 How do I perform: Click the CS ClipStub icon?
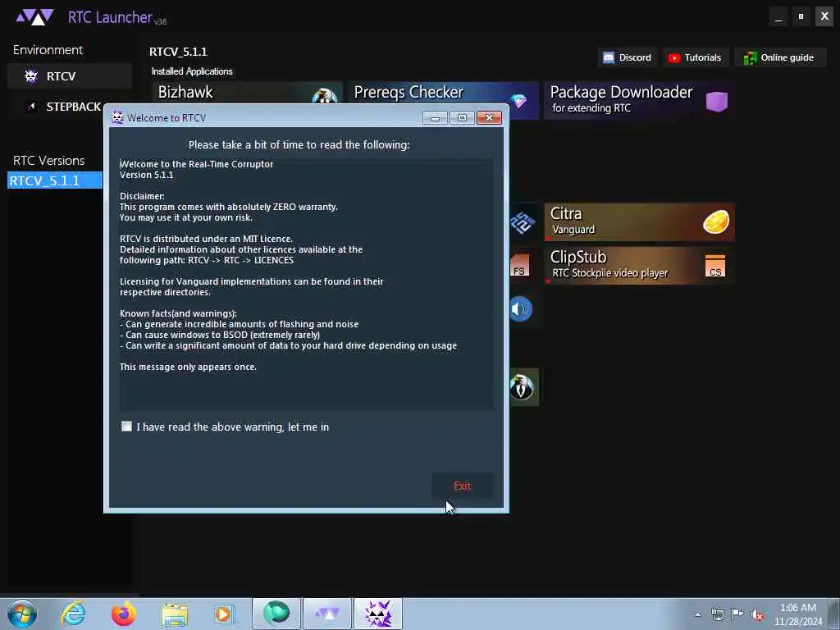coord(715,267)
